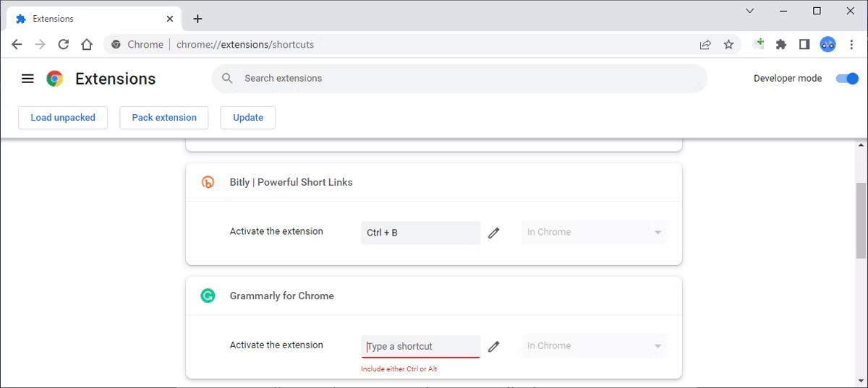The image size is (868, 388).
Task: Click the Developer mode label
Action: (788, 78)
